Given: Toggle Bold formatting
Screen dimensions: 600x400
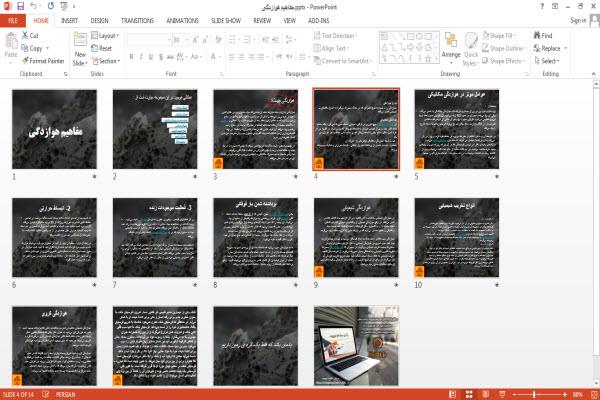Looking at the screenshot, I should (131, 57).
